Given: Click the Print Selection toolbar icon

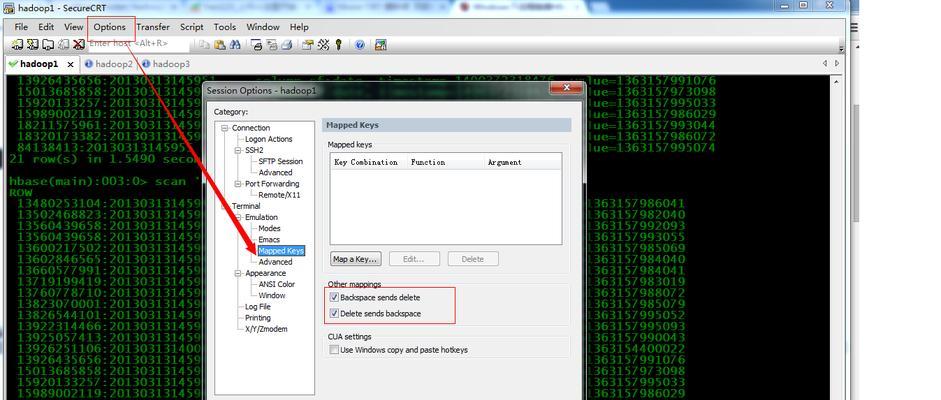Looking at the screenshot, I should point(271,44).
